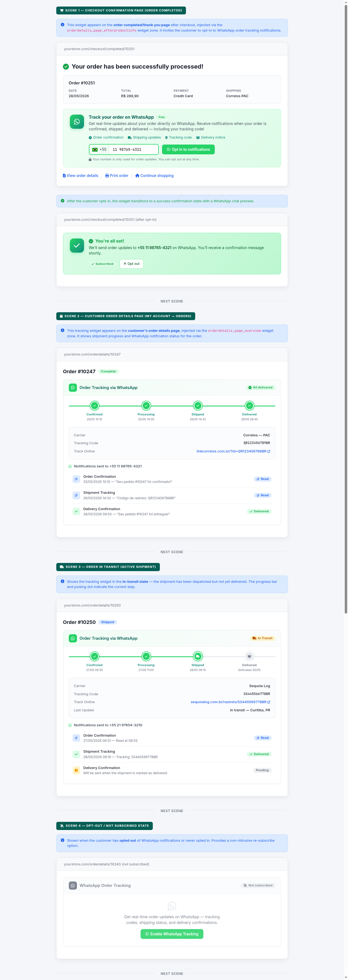This screenshot has height=980, width=348.
Task: Click the green checkmark icon in You're all set box
Action: pos(77,245)
